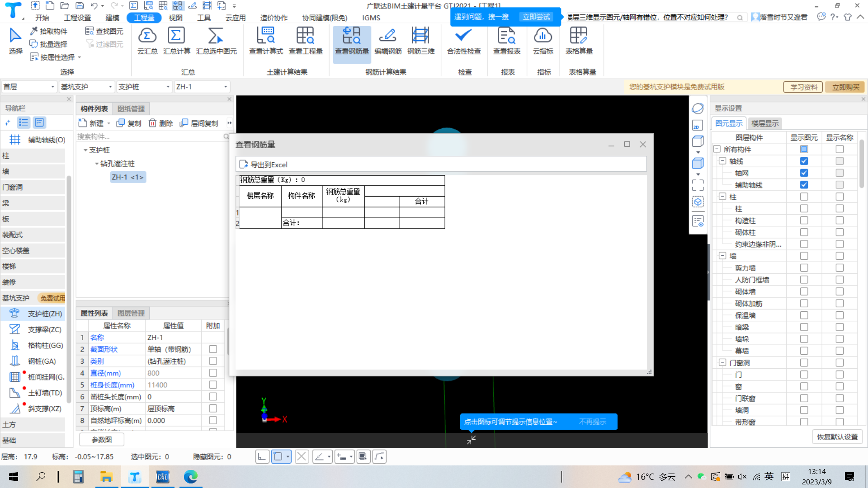This screenshot has width=868, height=488.
Task: Click the orbit rotate icon on canvas toolbar
Action: click(x=698, y=108)
